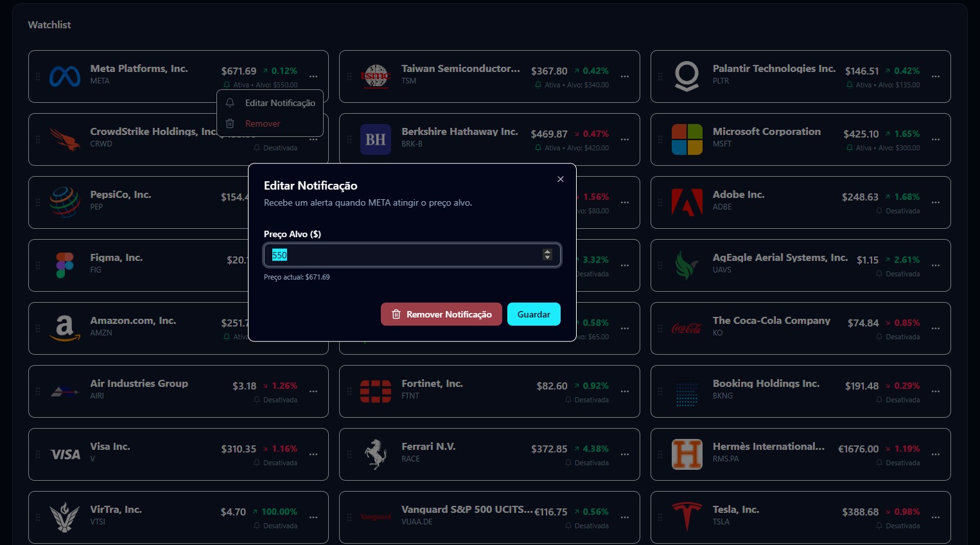Open options menu for Berkshire Hathaway card
980x545 pixels.
pos(625,139)
